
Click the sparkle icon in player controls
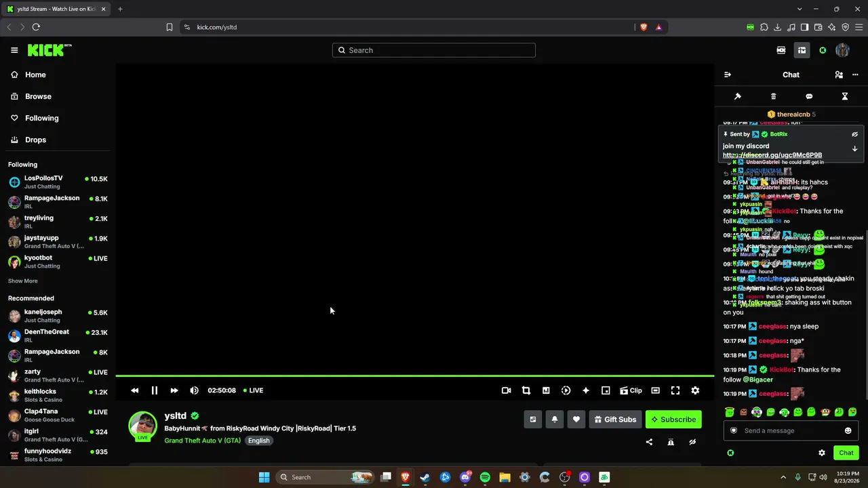point(586,390)
